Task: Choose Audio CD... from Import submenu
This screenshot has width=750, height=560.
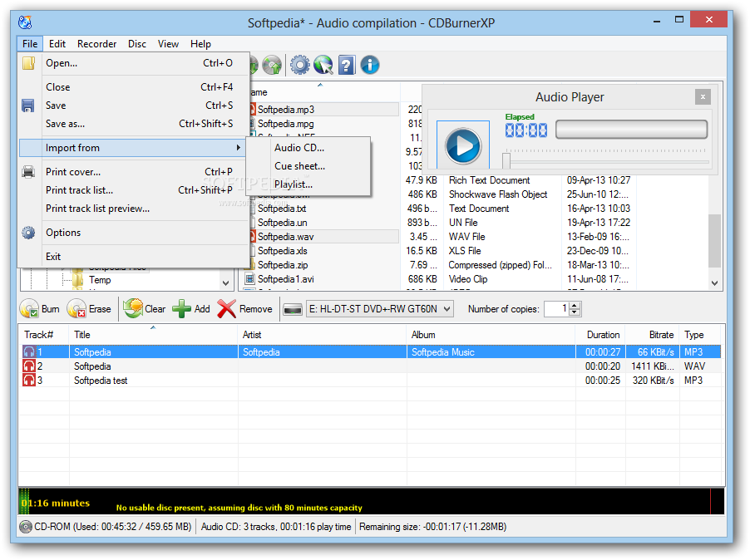Action: pos(308,148)
